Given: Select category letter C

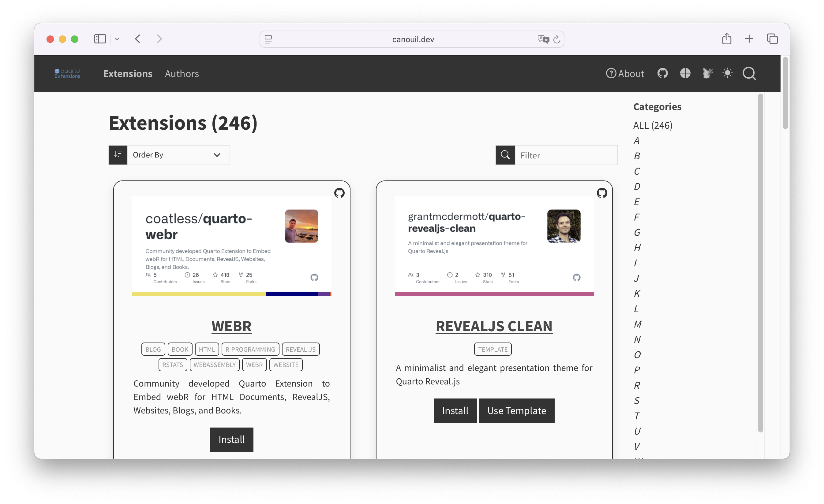Looking at the screenshot, I should 637,172.
